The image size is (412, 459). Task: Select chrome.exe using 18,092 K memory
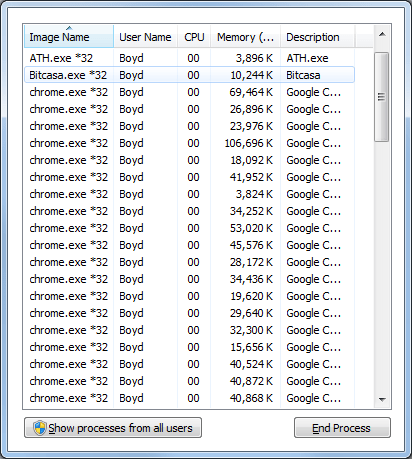click(x=189, y=160)
